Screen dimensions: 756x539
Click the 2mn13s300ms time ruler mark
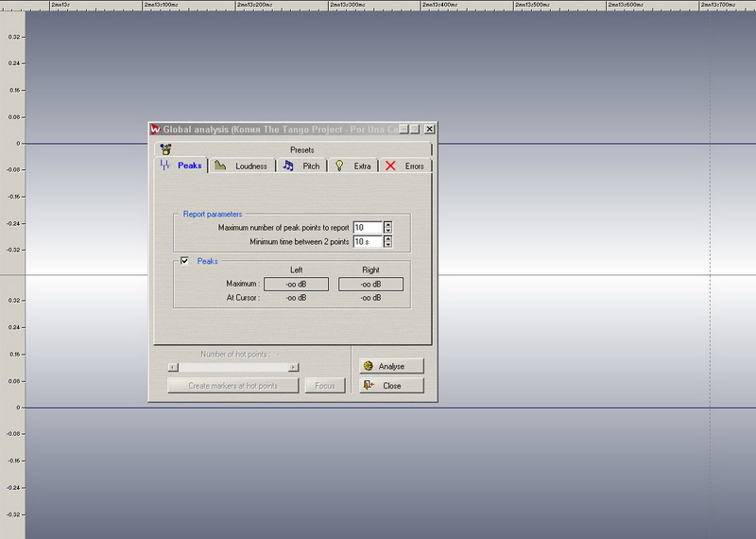click(x=348, y=5)
